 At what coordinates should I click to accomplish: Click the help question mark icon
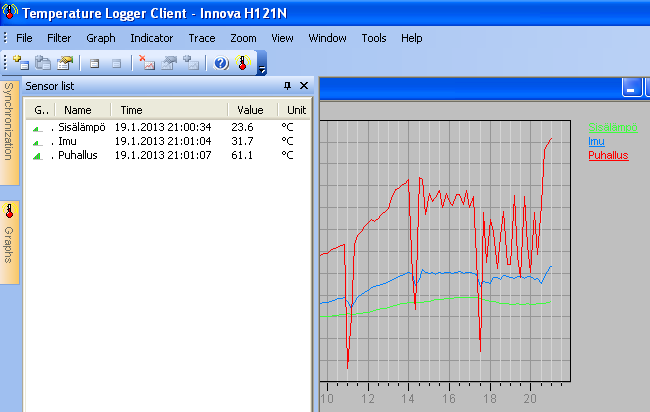pyautogui.click(x=221, y=63)
